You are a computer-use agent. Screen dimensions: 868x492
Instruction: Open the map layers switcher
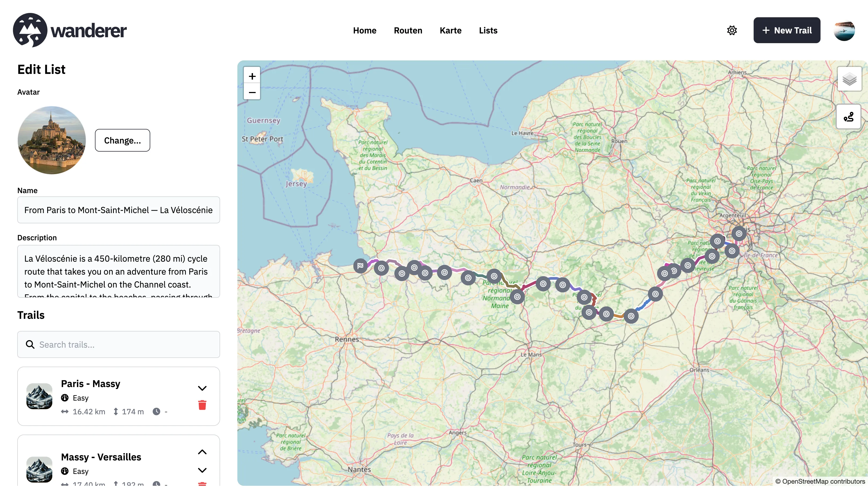click(849, 79)
